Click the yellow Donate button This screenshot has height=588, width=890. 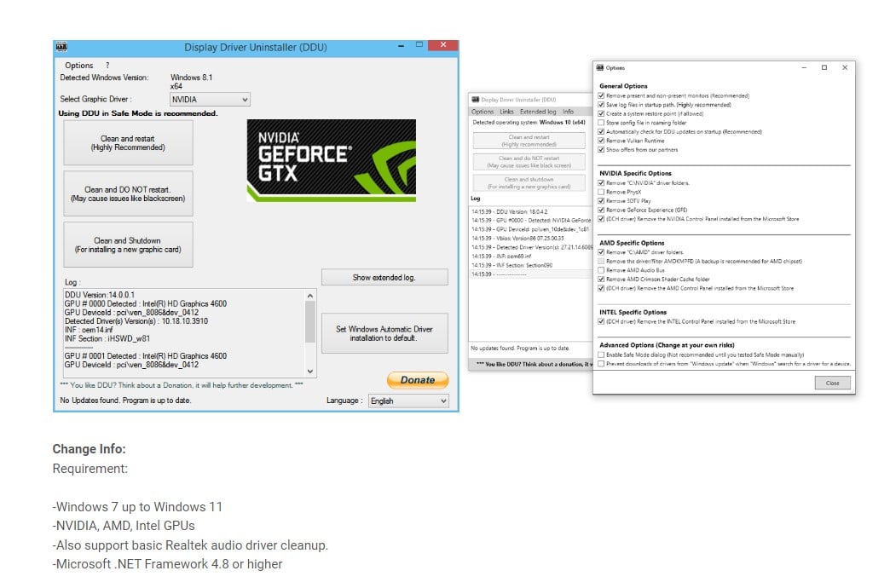pos(418,380)
